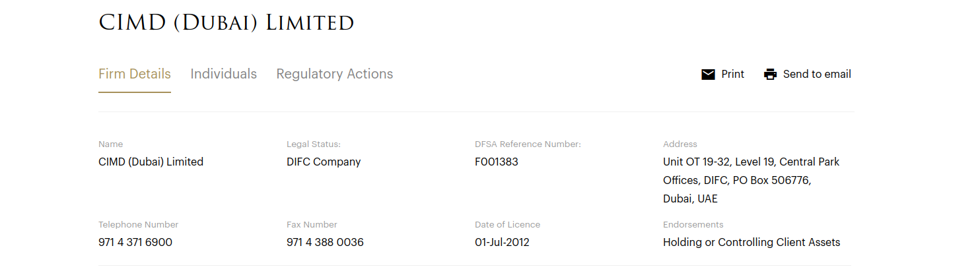This screenshot has height=277, width=980.
Task: Click the DIFC Company legal status value
Action: [324, 162]
